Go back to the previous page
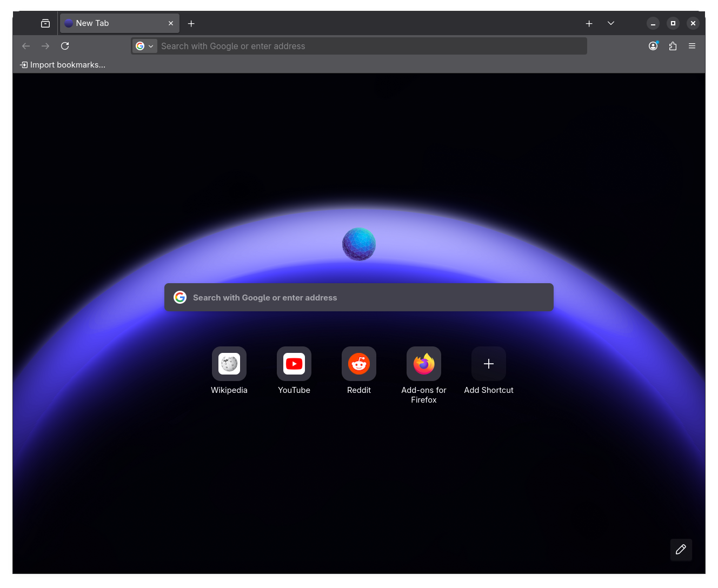Screen dimensions: 718x588 point(26,46)
